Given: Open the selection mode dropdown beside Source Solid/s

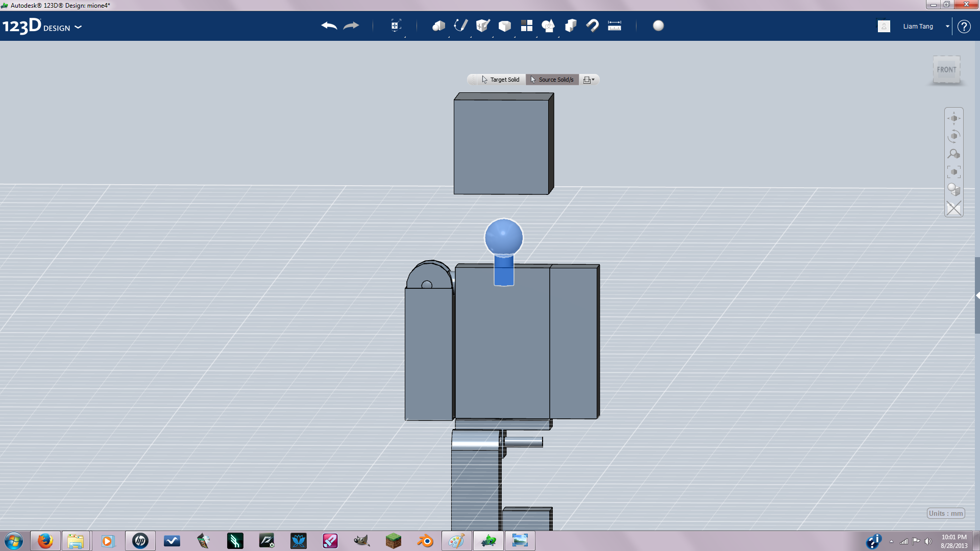Looking at the screenshot, I should (589, 80).
